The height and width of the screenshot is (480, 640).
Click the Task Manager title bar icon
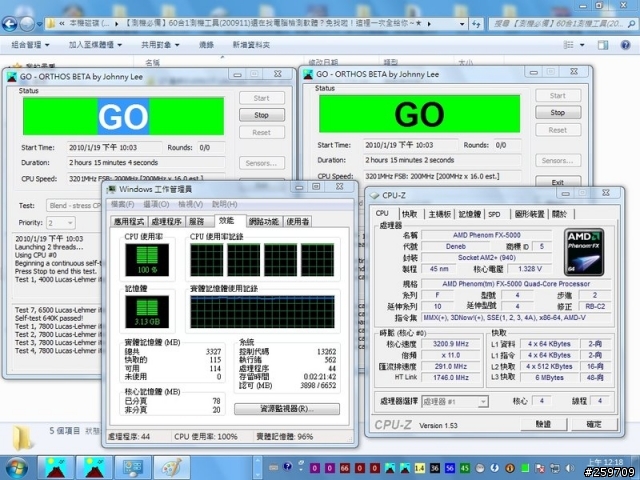111,189
